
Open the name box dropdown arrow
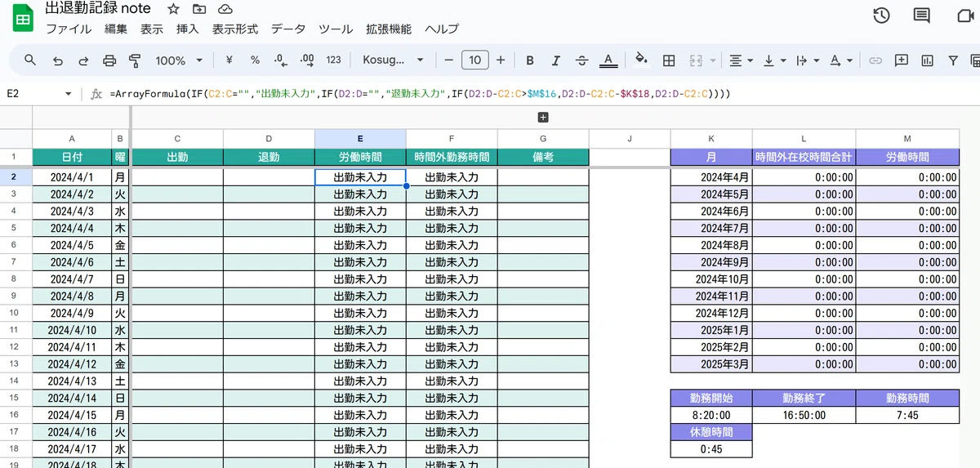point(69,94)
